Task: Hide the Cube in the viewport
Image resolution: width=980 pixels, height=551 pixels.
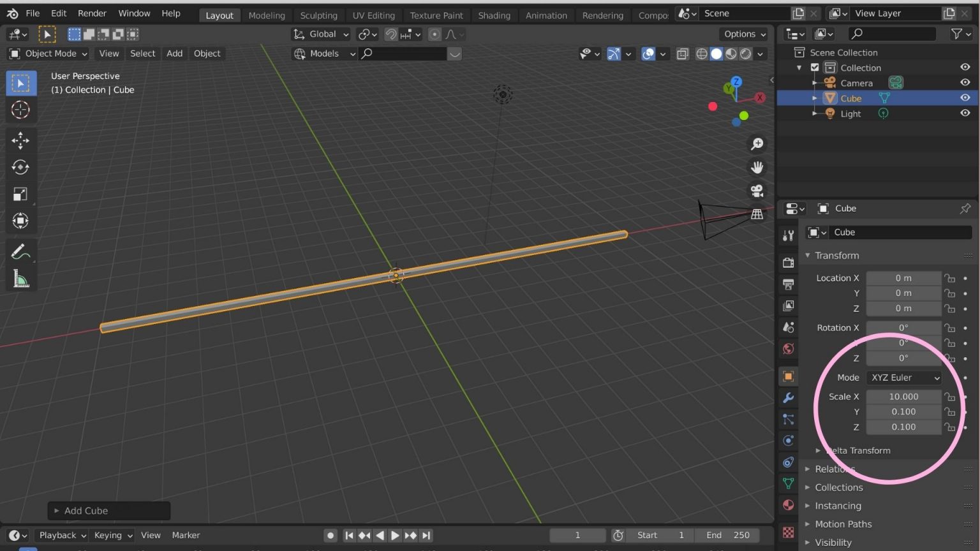Action: [x=965, y=98]
